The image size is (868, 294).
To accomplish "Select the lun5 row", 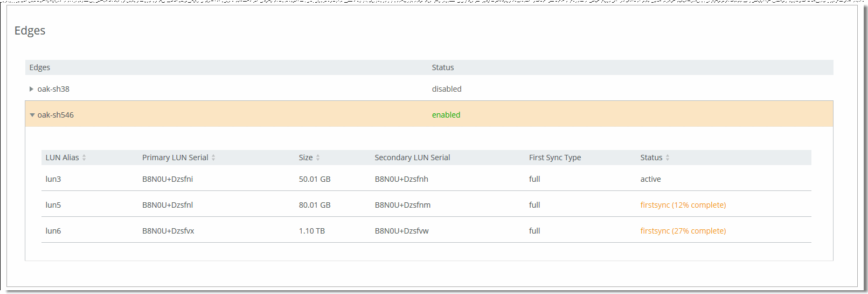I will coord(426,204).
